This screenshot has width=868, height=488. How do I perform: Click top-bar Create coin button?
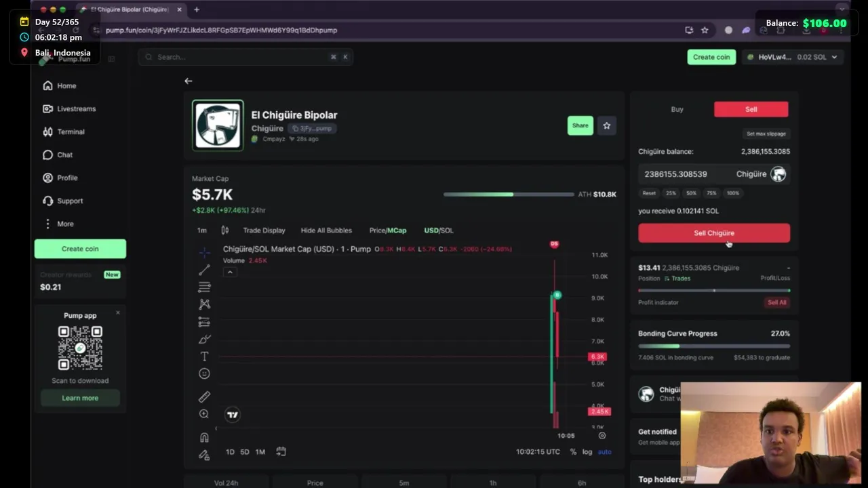click(711, 57)
